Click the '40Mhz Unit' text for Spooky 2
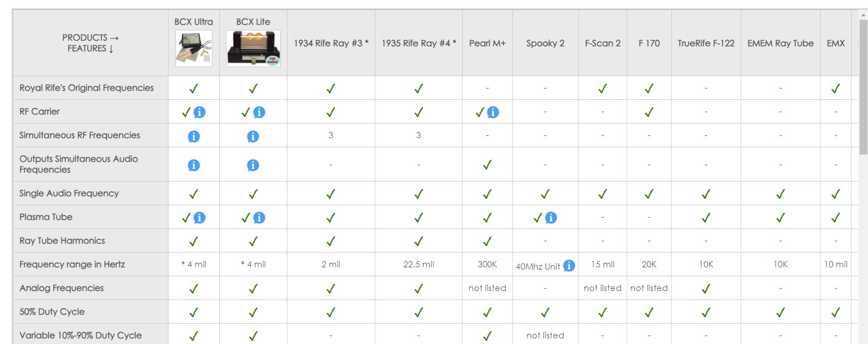Image resolution: width=868 pixels, height=344 pixels. pyautogui.click(x=538, y=267)
